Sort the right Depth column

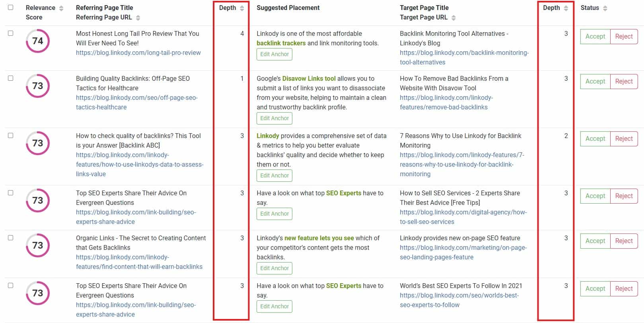pos(566,7)
